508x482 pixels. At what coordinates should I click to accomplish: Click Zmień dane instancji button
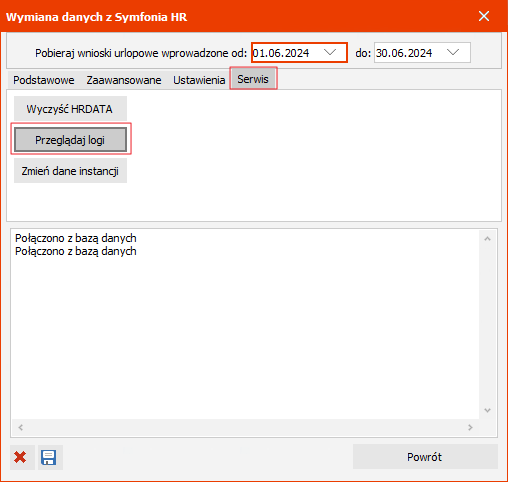pos(70,171)
